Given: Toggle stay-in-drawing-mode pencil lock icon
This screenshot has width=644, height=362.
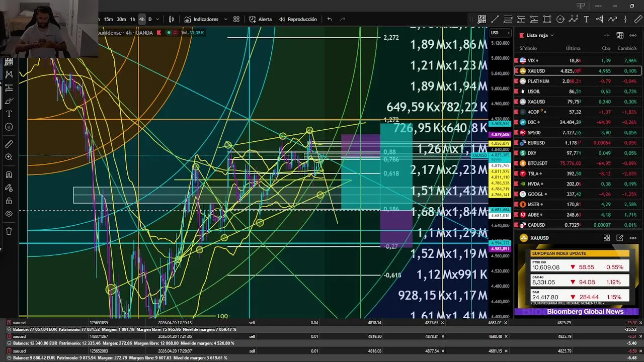Looking at the screenshot, I should [9, 188].
